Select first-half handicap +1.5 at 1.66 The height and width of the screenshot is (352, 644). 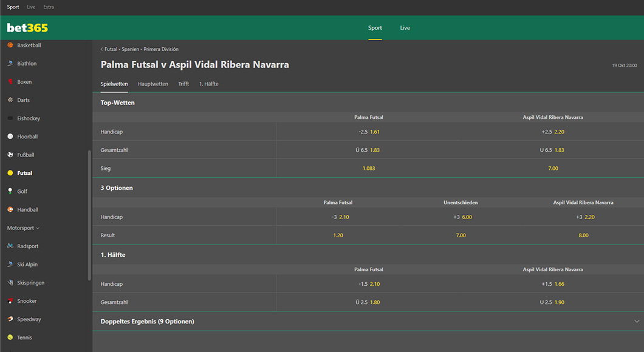(x=553, y=284)
